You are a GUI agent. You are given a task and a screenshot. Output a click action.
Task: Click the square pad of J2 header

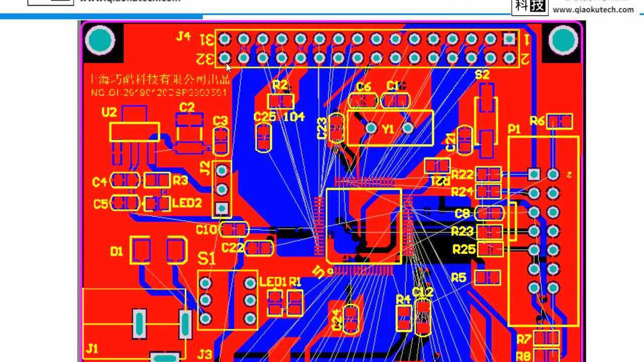(x=222, y=208)
